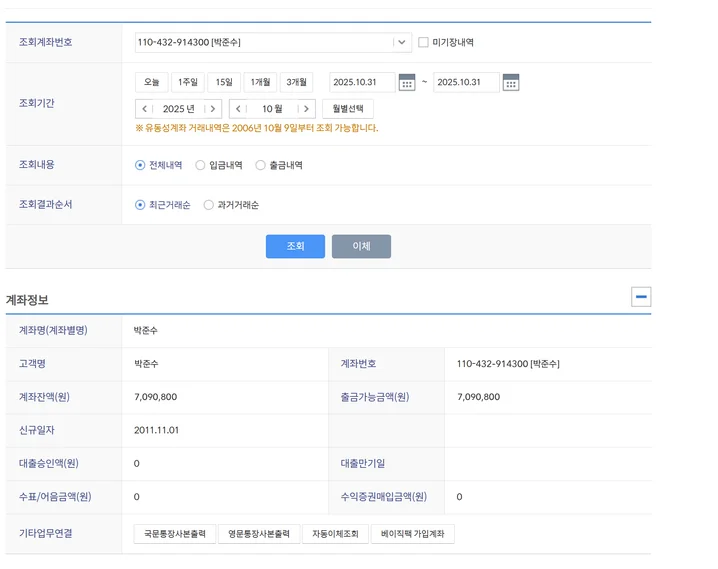Open the end date calendar picker

[511, 83]
